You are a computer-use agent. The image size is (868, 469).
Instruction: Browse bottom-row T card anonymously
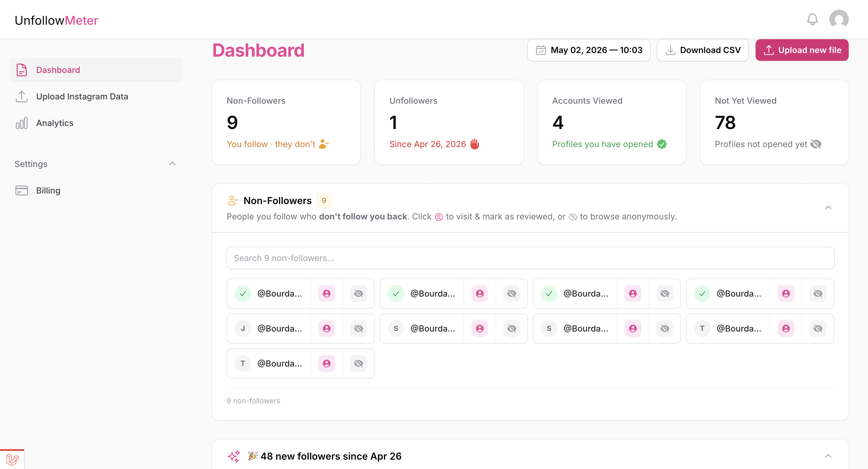(359, 364)
